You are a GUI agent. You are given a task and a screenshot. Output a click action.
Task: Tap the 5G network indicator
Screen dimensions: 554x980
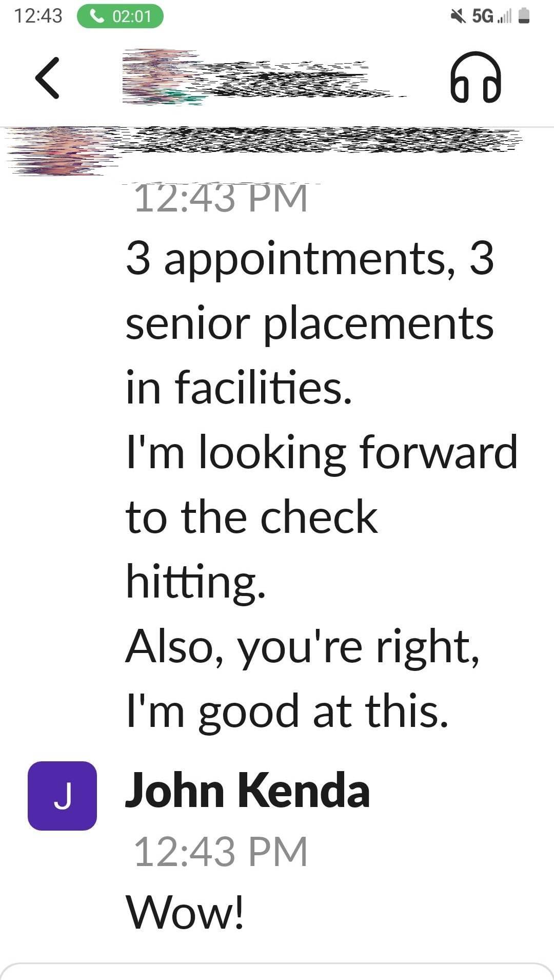[x=483, y=15]
